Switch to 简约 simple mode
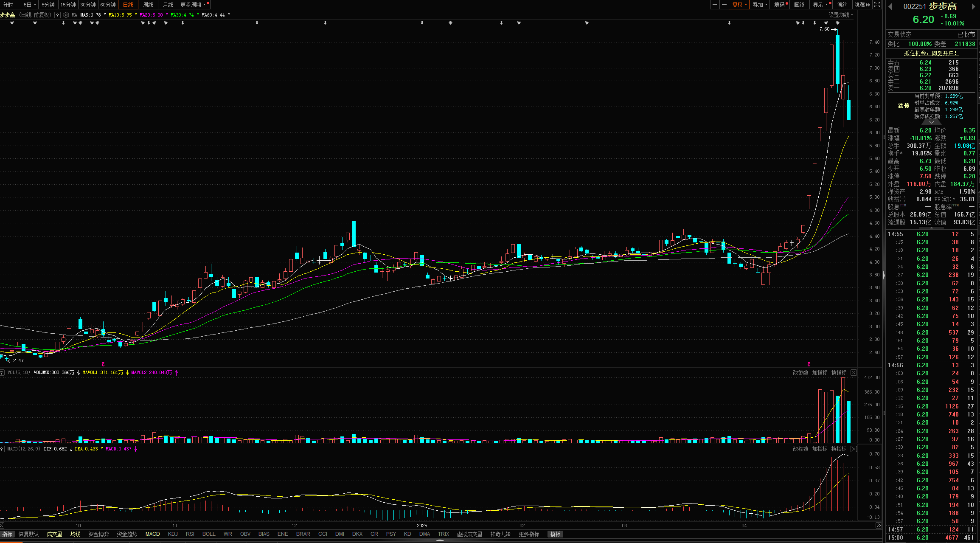The height and width of the screenshot is (543, 980). [x=842, y=5]
